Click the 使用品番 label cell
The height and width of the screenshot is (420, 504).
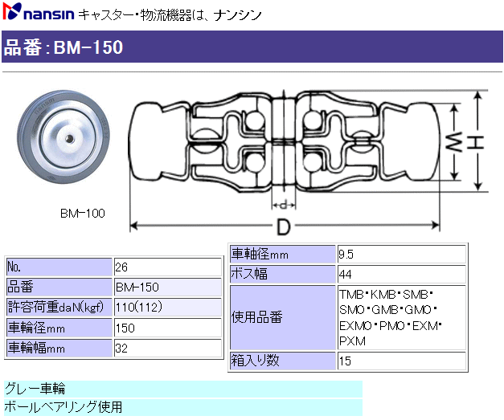[x=283, y=317]
